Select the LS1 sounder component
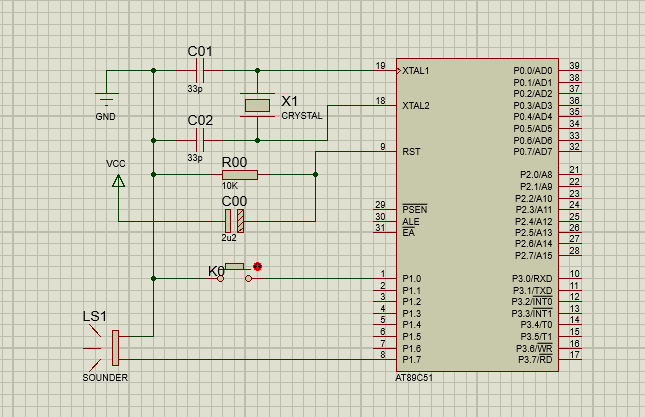645x417 pixels. click(x=113, y=348)
